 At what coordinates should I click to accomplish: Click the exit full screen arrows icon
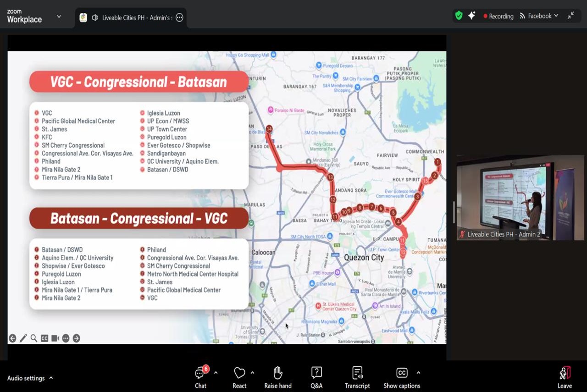click(x=570, y=16)
